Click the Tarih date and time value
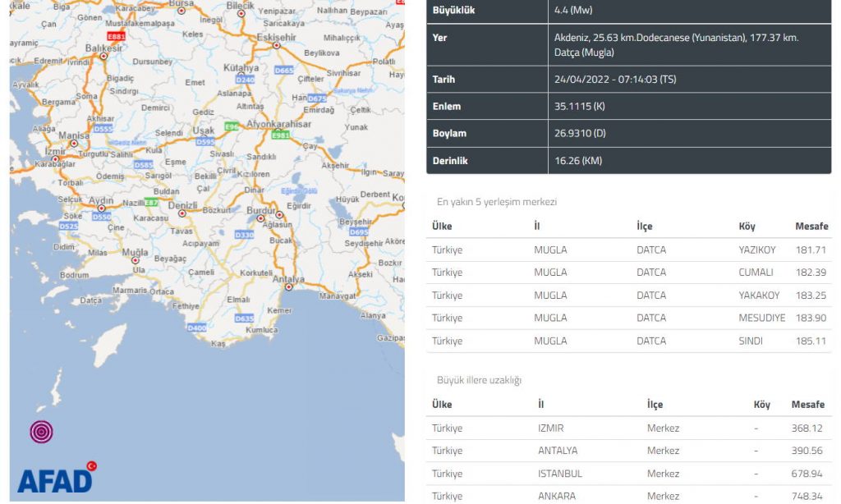This screenshot has height=504, width=841. [x=617, y=80]
